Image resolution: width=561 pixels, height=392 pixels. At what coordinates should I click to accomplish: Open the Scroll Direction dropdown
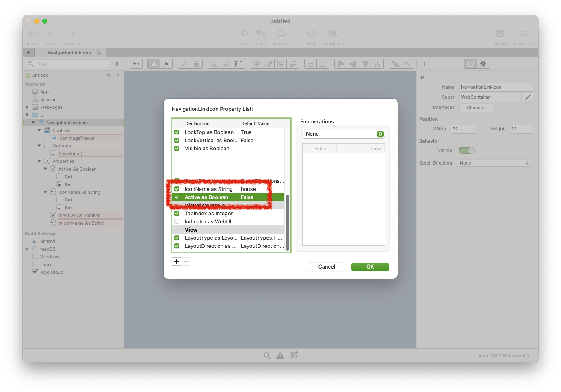(x=494, y=162)
